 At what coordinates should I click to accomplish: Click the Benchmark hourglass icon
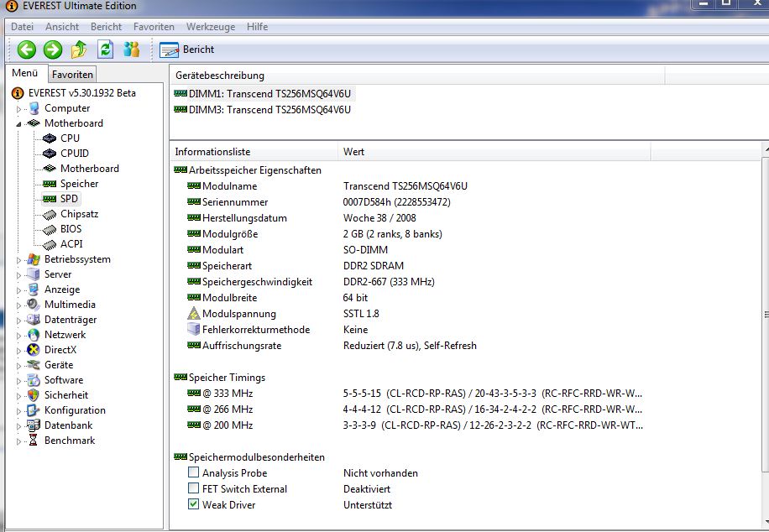[x=34, y=441]
